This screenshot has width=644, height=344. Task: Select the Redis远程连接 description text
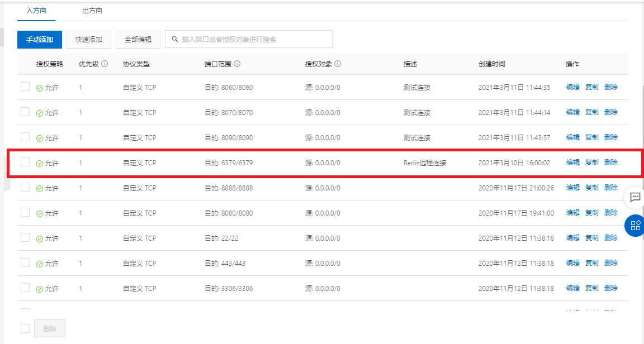click(x=425, y=163)
